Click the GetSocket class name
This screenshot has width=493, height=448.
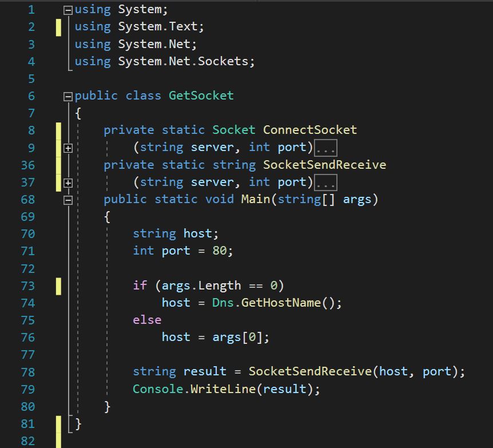[201, 96]
